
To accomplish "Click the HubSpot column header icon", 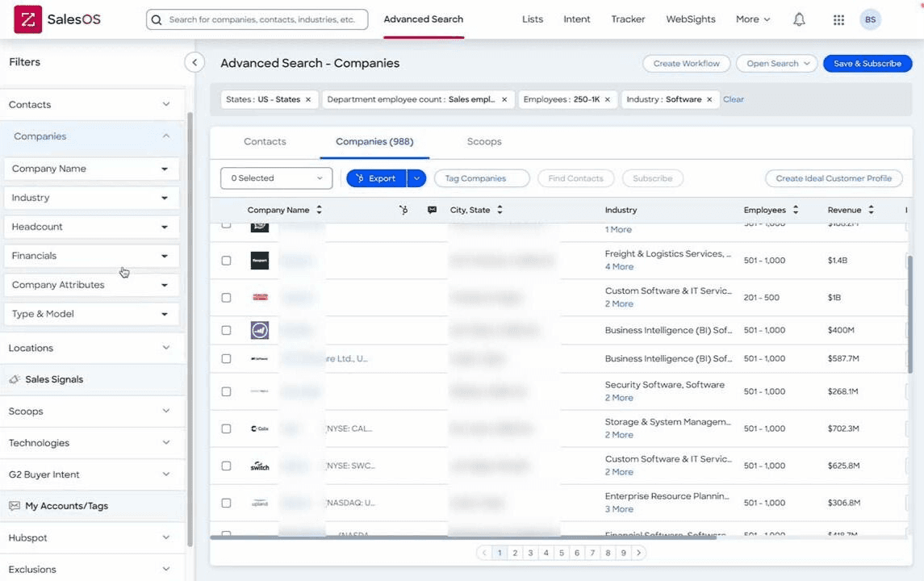I will 403,210.
